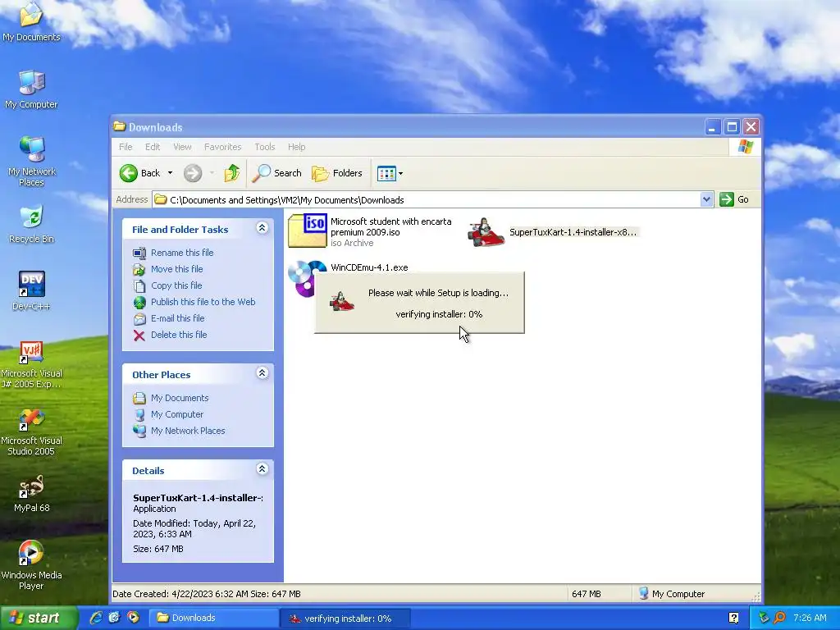Image resolution: width=840 pixels, height=630 pixels.
Task: Switch to Downloads taskbar button
Action: coord(213,618)
